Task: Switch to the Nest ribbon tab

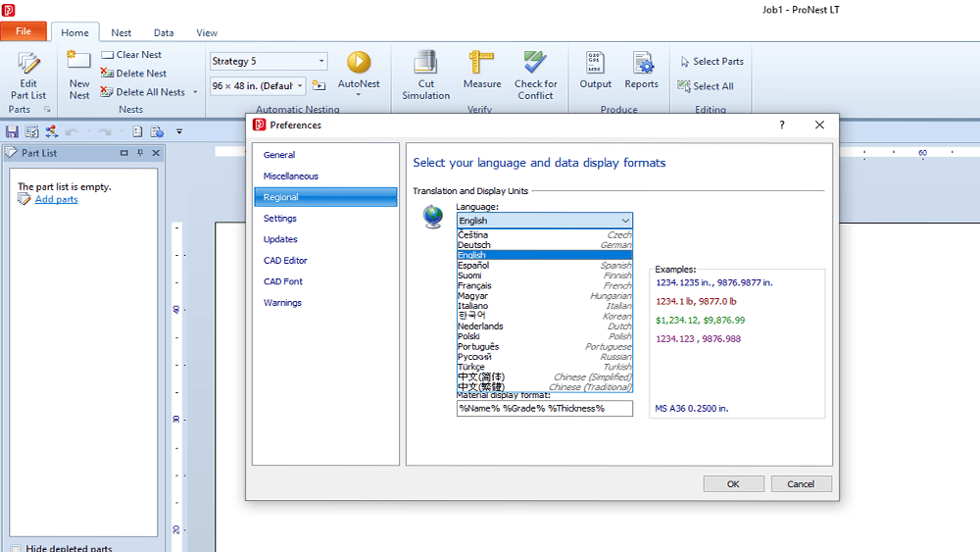Action: pos(122,32)
